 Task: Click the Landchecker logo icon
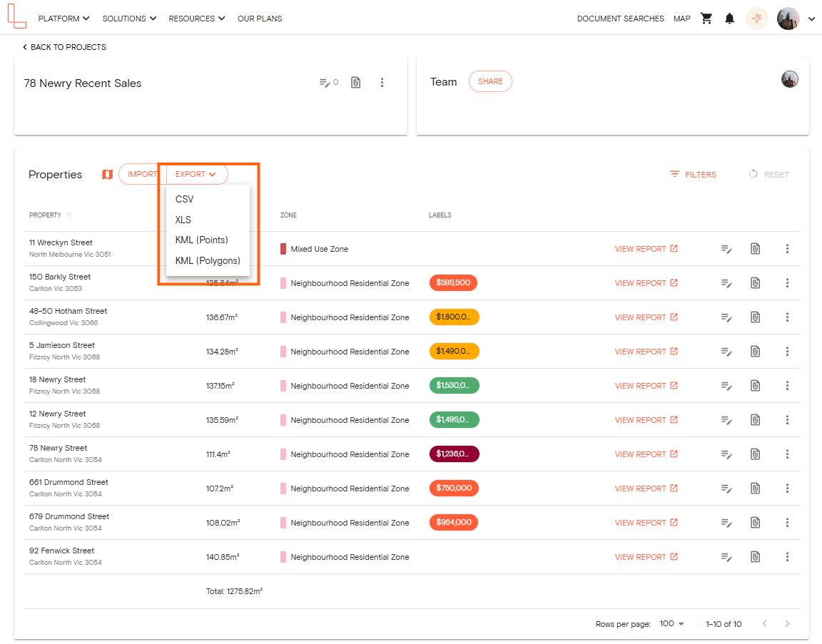coord(17,16)
